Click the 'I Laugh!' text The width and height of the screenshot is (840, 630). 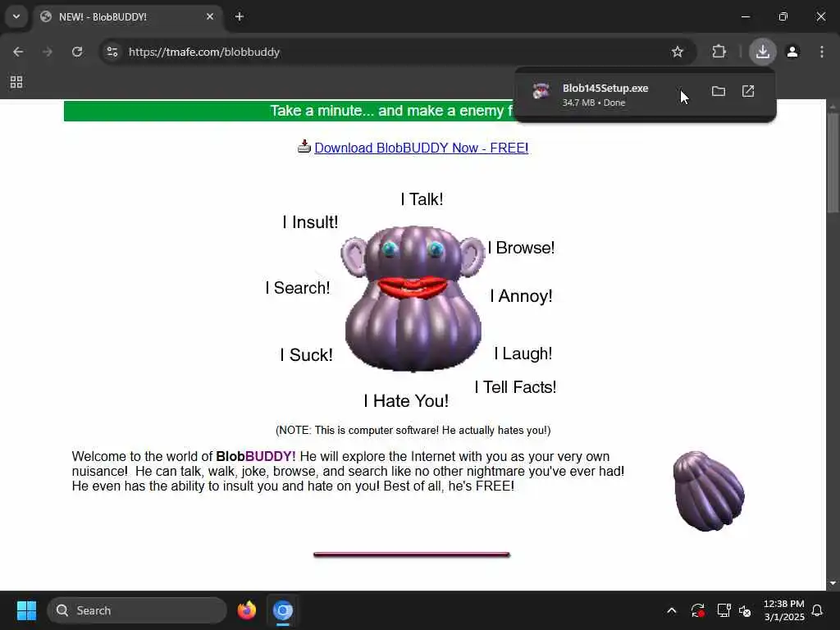(523, 354)
